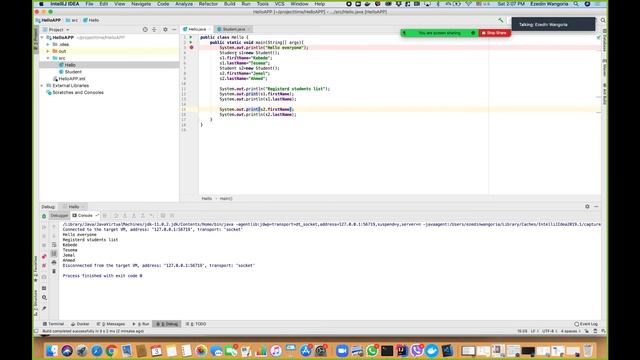Click 'Process finished with exit code 0' line
Viewport: 640px width, 360px height.
102,276
